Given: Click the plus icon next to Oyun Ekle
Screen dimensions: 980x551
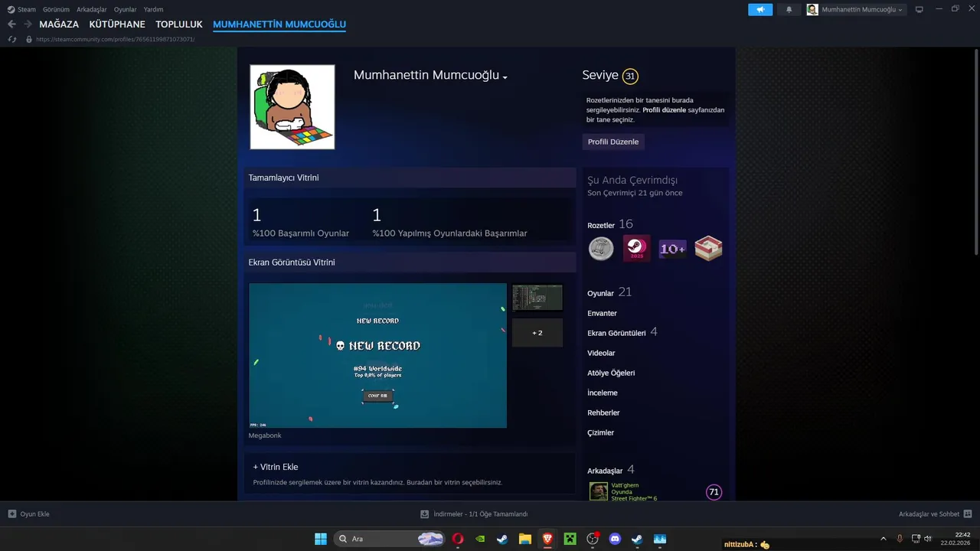Looking at the screenshot, I should pyautogui.click(x=12, y=514).
